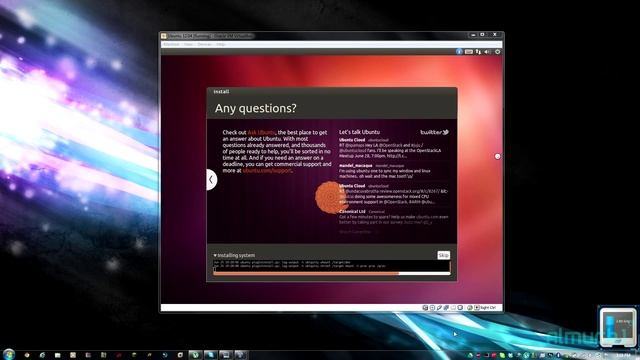Open the Ask Ubuntu link
This screenshot has height=360, width=640.
point(261,132)
